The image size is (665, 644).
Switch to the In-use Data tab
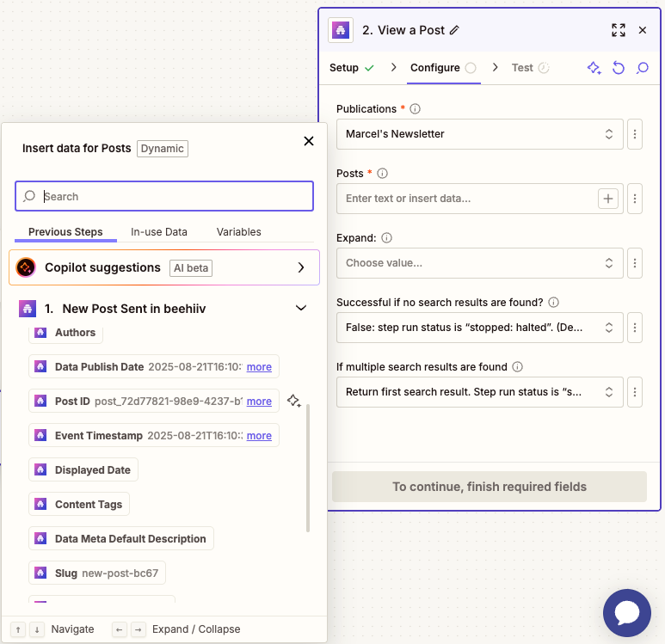pyautogui.click(x=159, y=232)
